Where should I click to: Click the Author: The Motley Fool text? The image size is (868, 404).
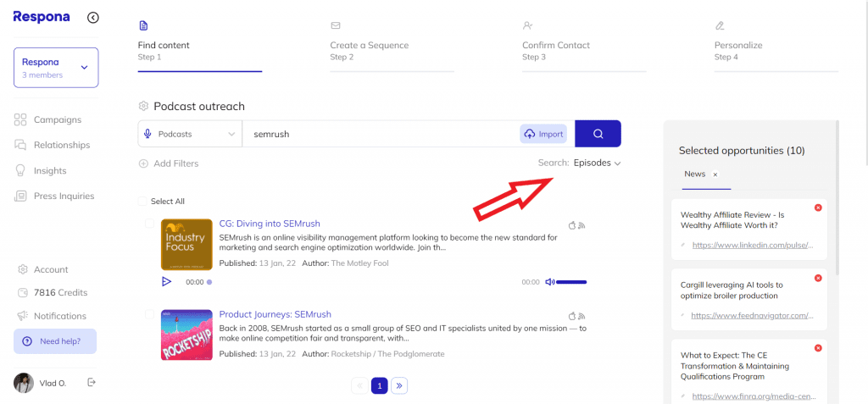346,263
